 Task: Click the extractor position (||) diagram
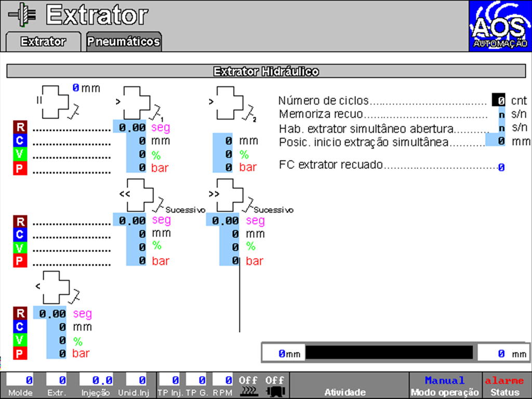pos(56,100)
